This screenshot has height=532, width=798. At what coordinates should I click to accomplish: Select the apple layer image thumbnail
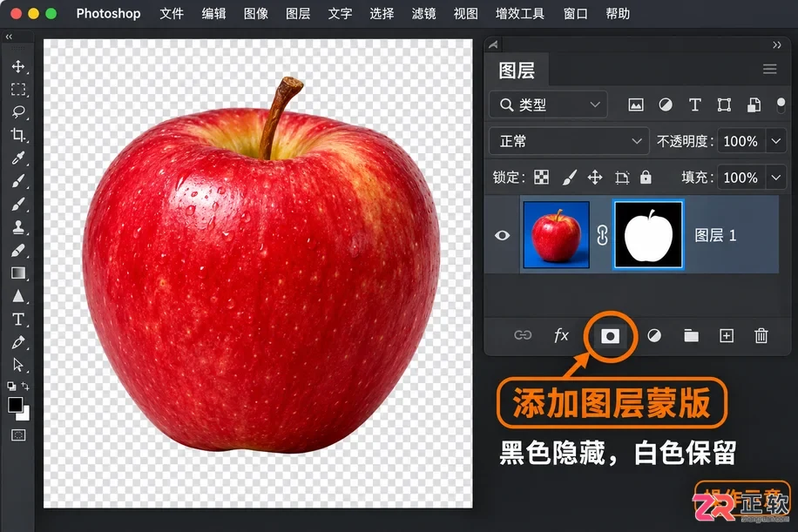557,234
